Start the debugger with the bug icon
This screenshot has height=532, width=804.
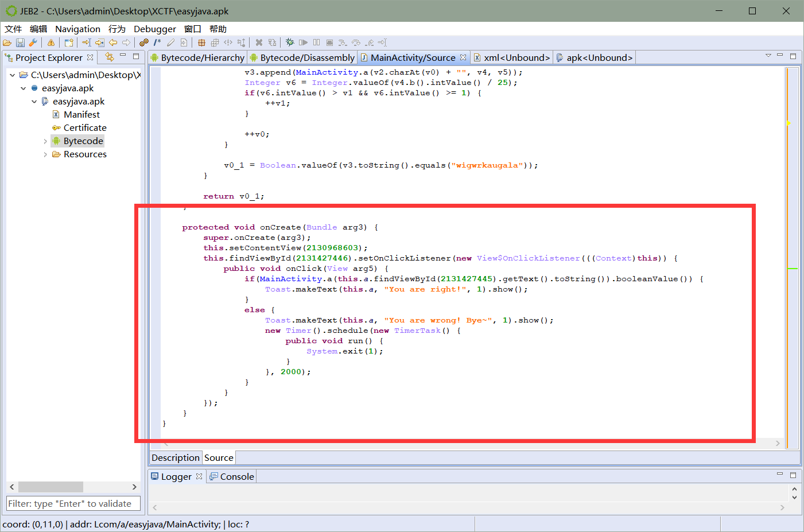pos(290,42)
